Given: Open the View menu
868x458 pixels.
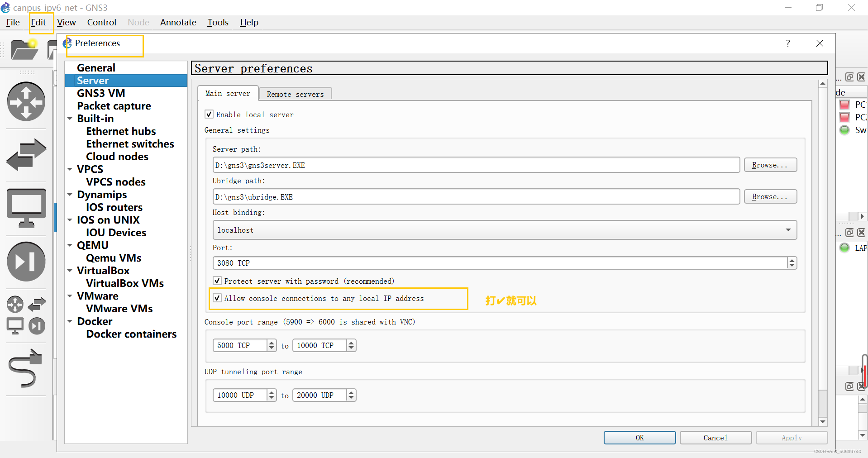Looking at the screenshot, I should tap(66, 22).
